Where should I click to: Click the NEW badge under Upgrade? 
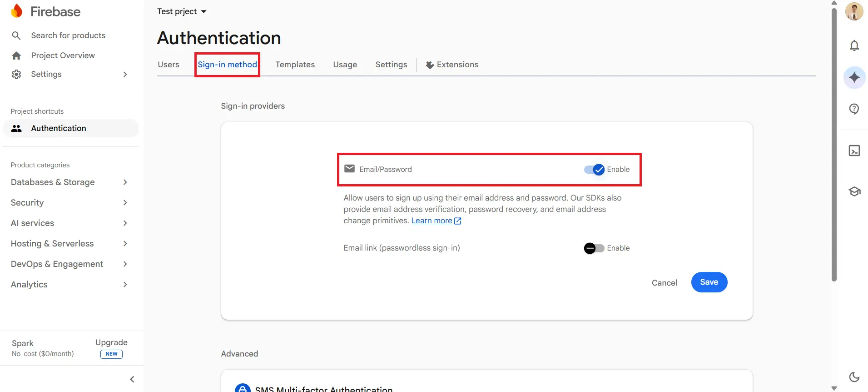(x=111, y=354)
